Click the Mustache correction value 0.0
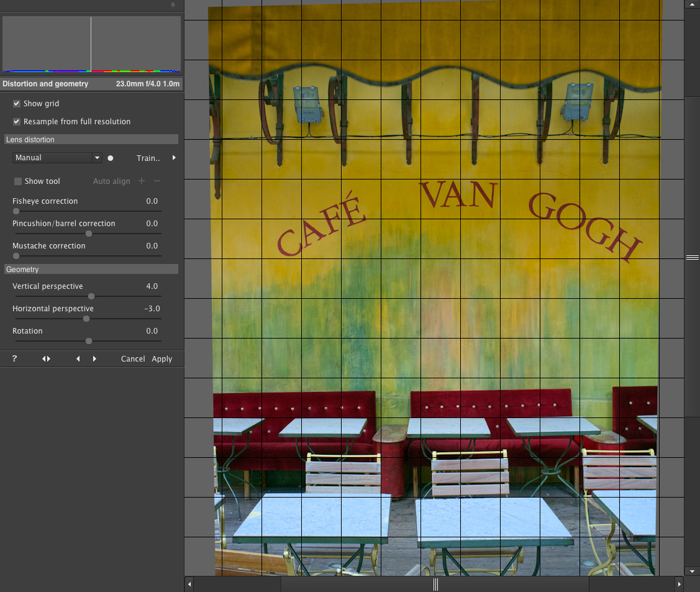700x592 pixels. 152,245
